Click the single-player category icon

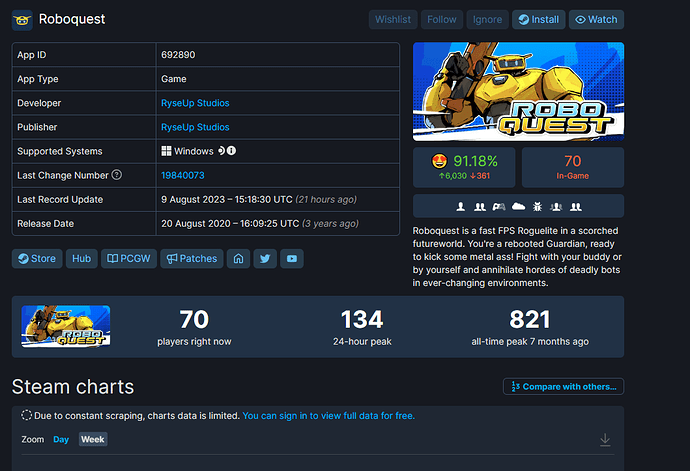(x=460, y=206)
